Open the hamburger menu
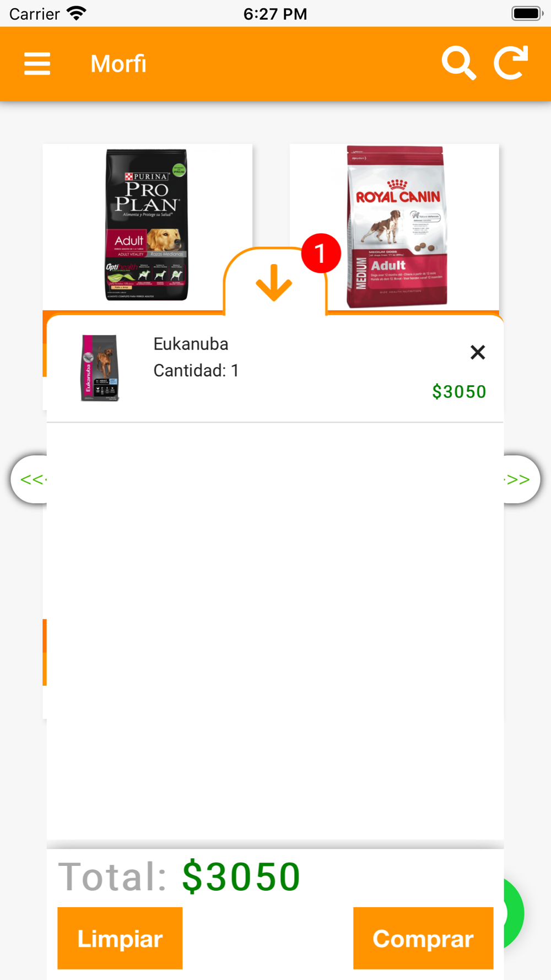The image size is (551, 980). coord(37,63)
